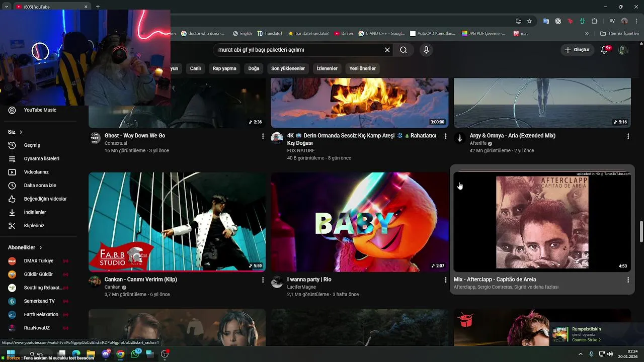
Task: Open the Cankan channel avatar
Action: [95, 282]
